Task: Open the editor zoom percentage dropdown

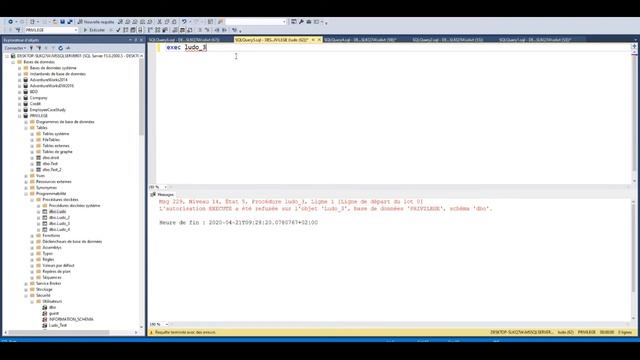Action: (166, 187)
